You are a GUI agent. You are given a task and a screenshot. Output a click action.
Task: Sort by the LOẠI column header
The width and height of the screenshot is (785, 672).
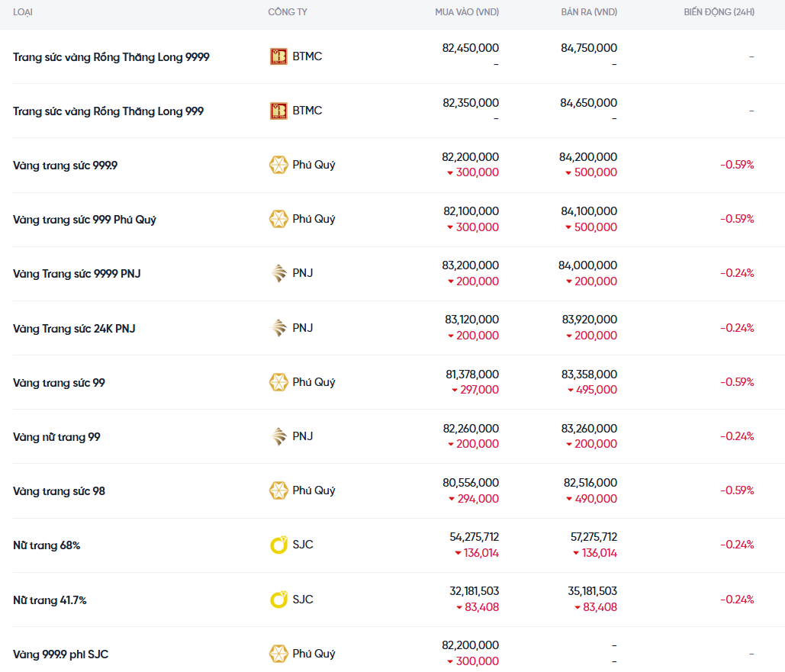tap(23, 12)
